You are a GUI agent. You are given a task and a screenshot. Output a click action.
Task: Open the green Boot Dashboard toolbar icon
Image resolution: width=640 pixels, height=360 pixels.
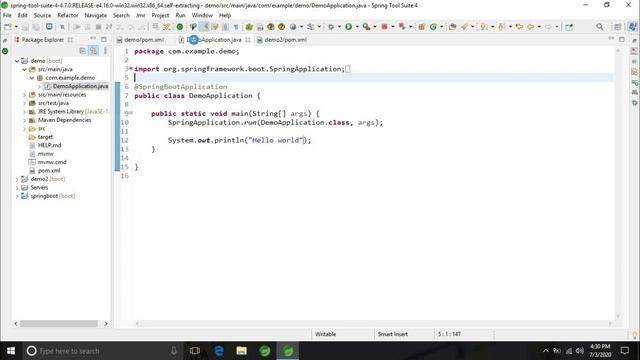(x=180, y=27)
